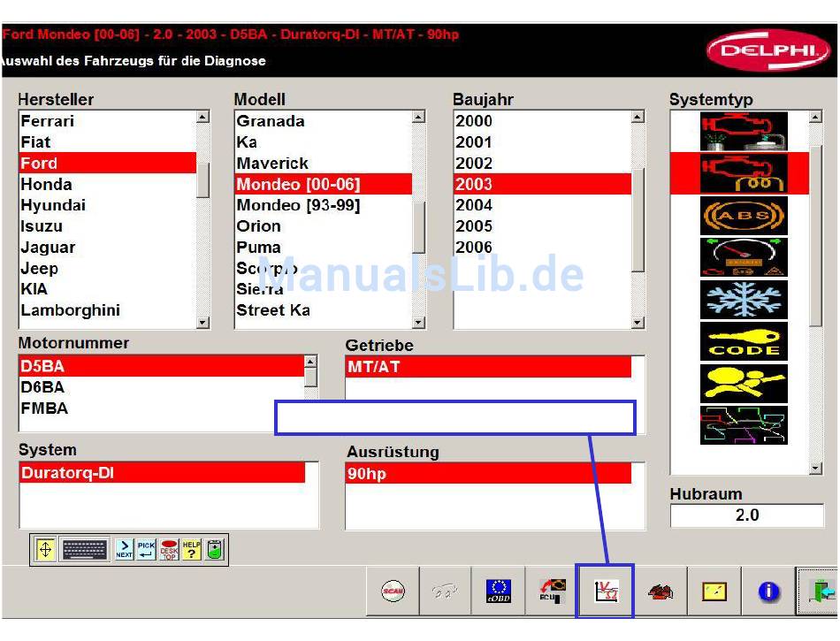840x641 pixels.
Task: Select Jaguar manufacturer
Action: [108, 247]
